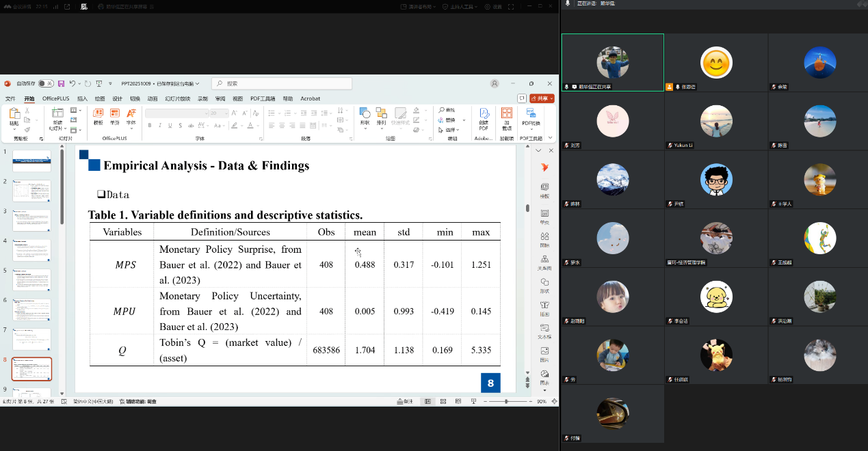Image resolution: width=868 pixels, height=451 pixels.
Task: Click the Cut scissors icon
Action: tap(27, 112)
